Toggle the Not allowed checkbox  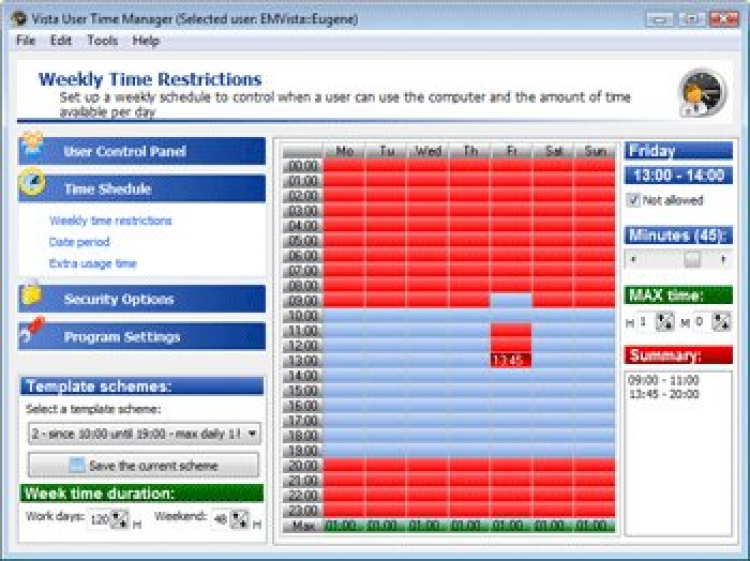[x=633, y=200]
